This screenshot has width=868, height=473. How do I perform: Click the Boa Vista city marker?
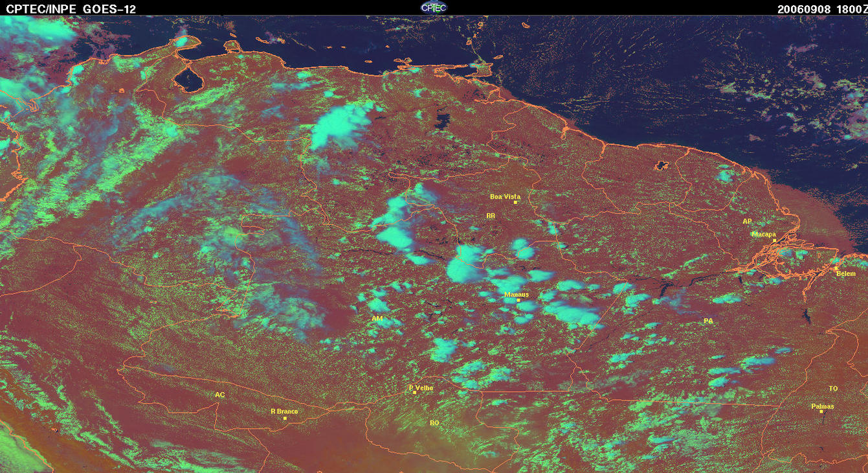click(515, 202)
